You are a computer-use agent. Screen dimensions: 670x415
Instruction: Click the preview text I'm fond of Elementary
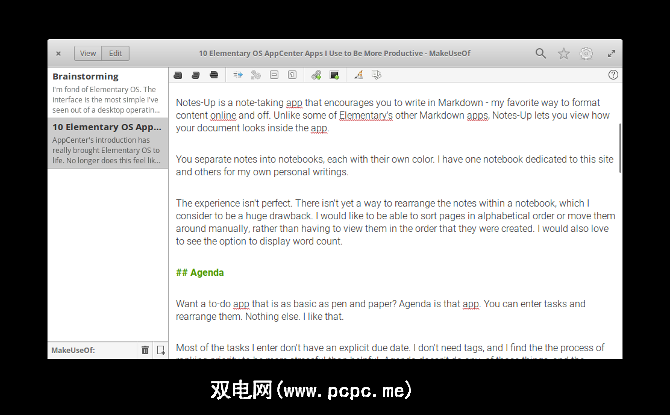pos(105,100)
